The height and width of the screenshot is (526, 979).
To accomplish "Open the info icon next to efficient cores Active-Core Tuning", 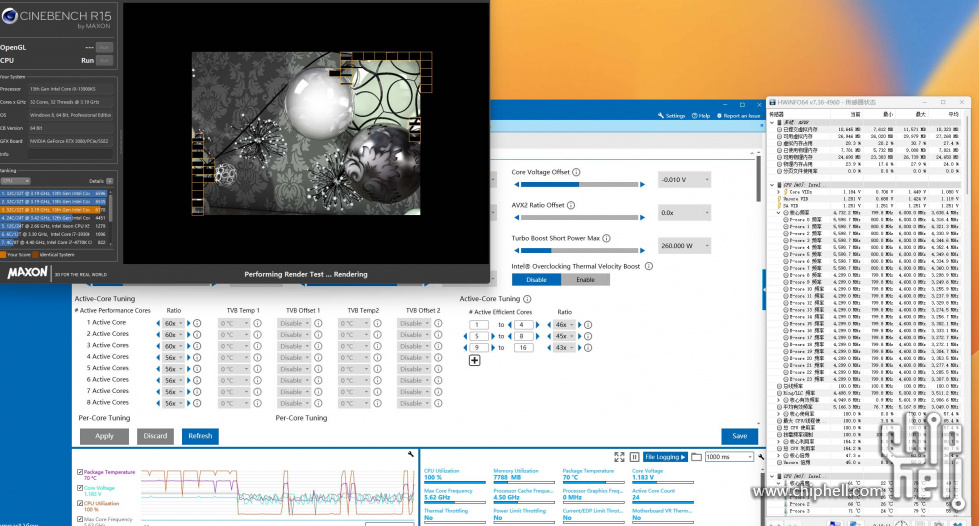I will 527,299.
